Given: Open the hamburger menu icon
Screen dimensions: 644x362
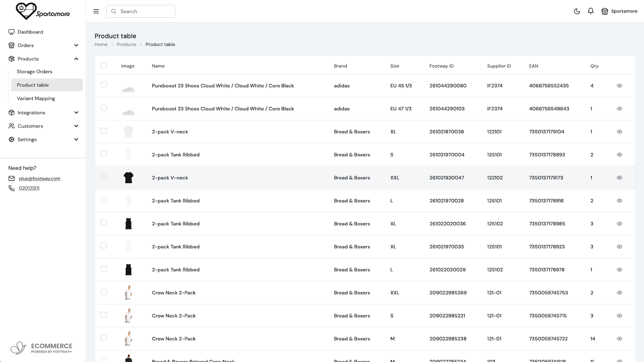Looking at the screenshot, I should 96,11.
